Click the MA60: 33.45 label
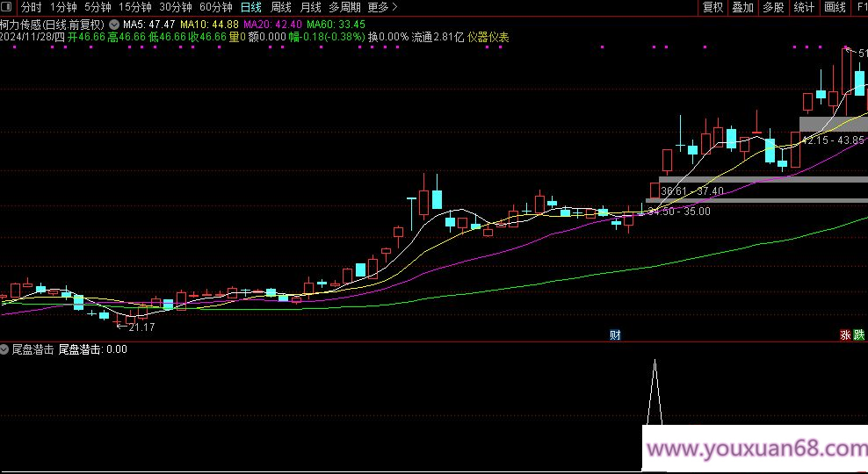The width and height of the screenshot is (868, 474). click(x=336, y=25)
